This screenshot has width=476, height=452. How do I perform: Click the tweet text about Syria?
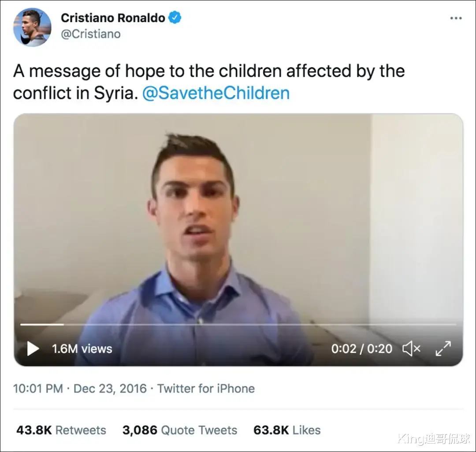pyautogui.click(x=209, y=82)
